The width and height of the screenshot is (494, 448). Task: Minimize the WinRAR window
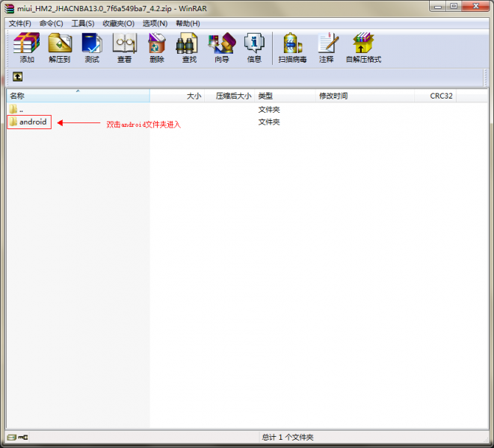(438, 6)
